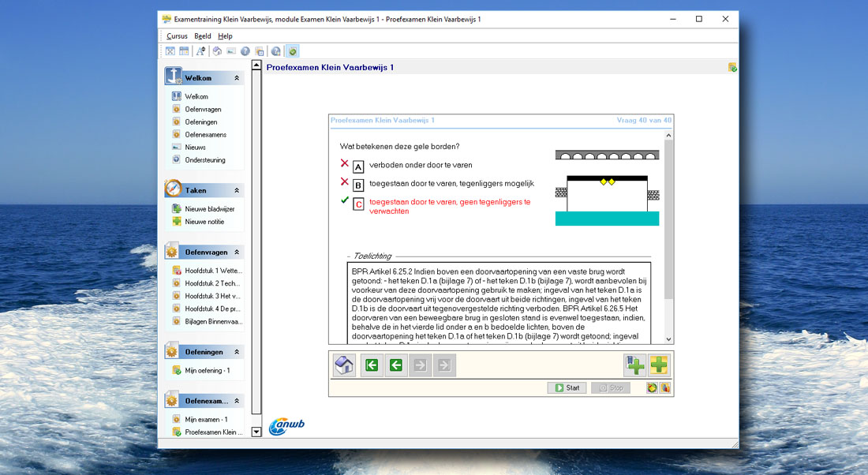Collapse the Oefenvragen sidebar section
This screenshot has height=475, width=868.
pyautogui.click(x=237, y=252)
